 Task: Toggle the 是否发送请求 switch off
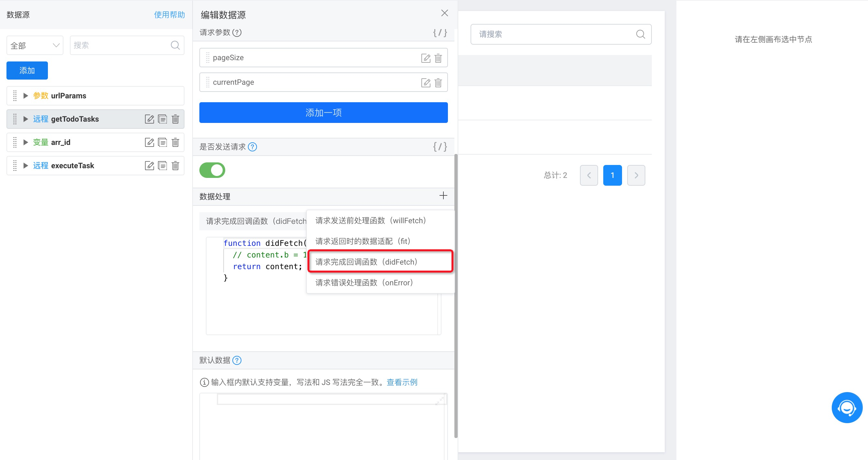(212, 170)
